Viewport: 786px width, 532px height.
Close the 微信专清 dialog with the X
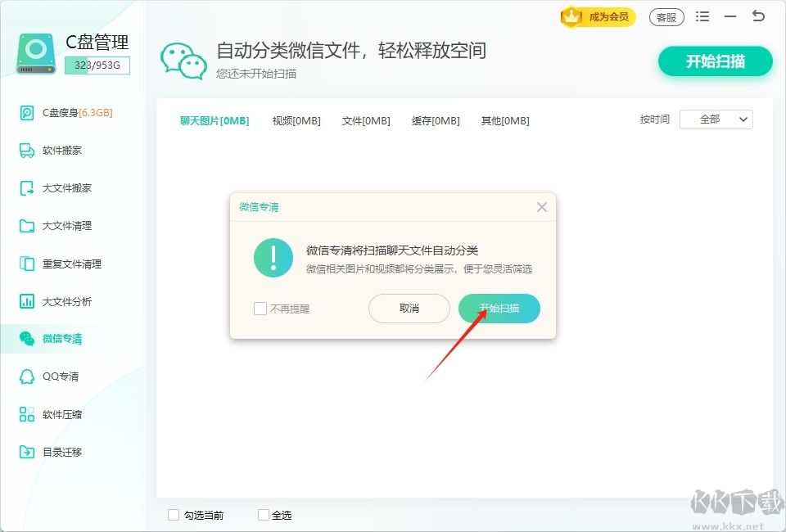542,207
